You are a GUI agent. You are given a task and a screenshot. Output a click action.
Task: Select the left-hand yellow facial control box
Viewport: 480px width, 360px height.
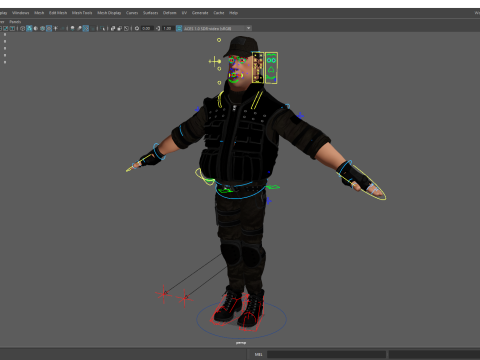(258, 67)
